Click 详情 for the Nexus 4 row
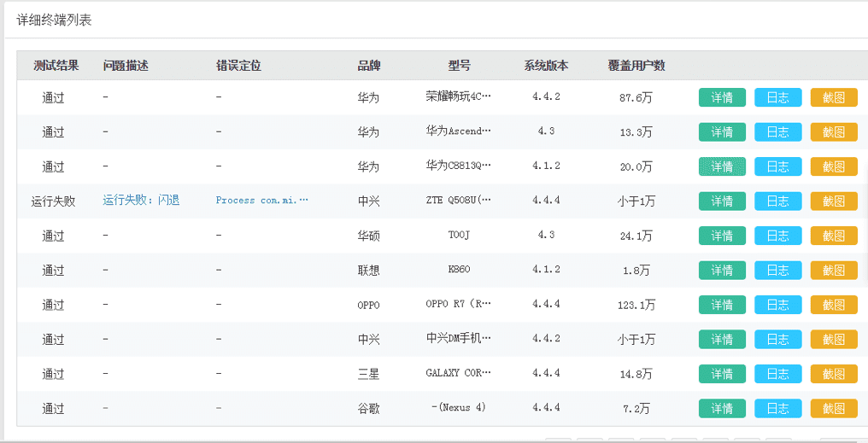868x443 pixels. point(722,408)
